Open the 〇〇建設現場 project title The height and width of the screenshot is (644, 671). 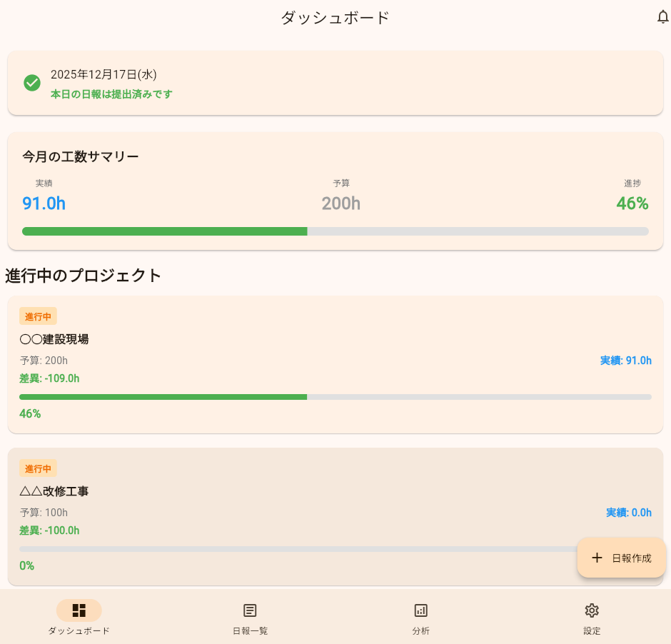click(x=54, y=339)
